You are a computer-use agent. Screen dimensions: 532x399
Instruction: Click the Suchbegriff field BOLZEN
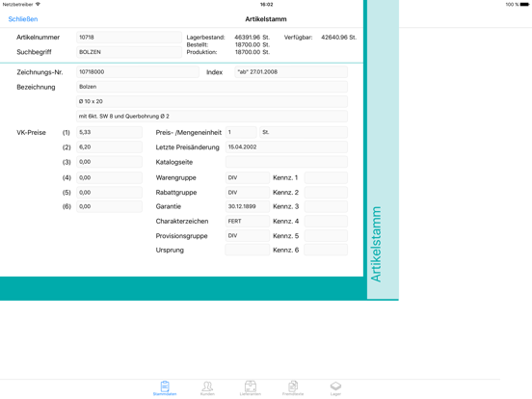(129, 52)
